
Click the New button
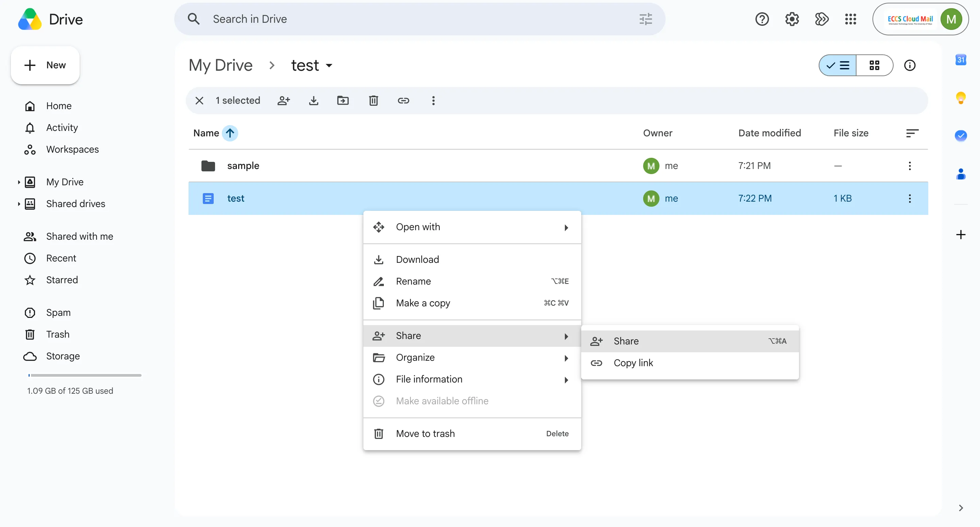pos(45,65)
